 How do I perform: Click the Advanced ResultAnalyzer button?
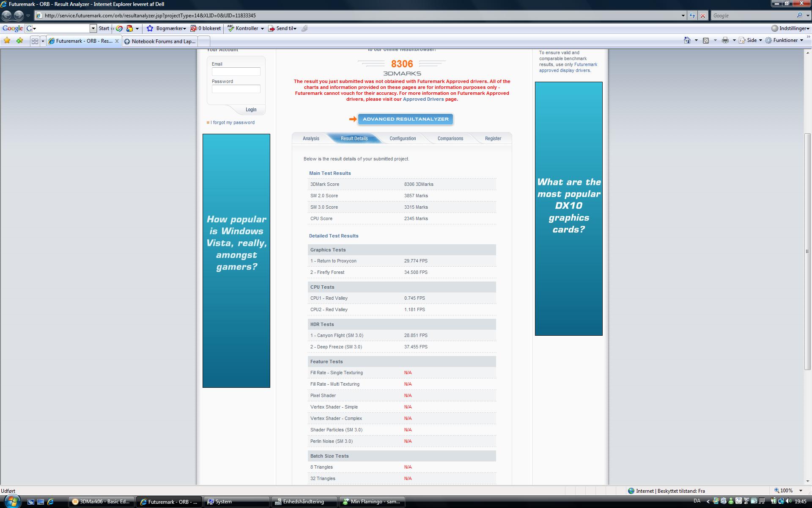pos(406,119)
